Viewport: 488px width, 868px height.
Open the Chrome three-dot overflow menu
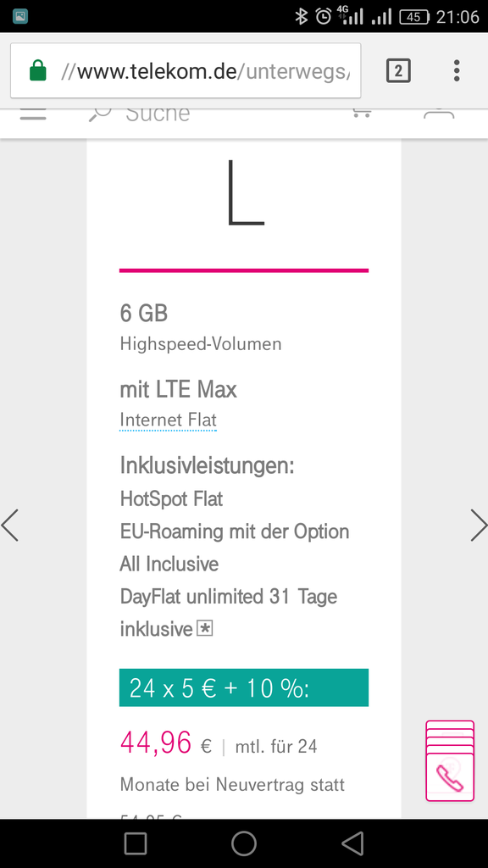[457, 71]
